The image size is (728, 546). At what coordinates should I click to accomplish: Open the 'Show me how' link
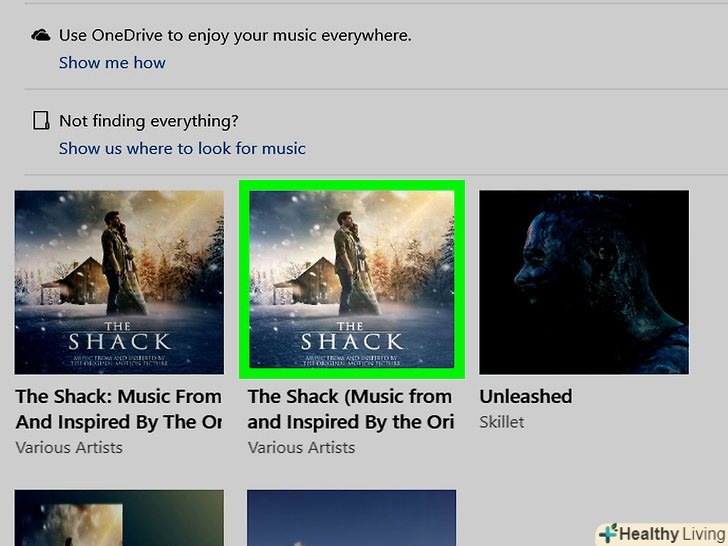pyautogui.click(x=112, y=63)
